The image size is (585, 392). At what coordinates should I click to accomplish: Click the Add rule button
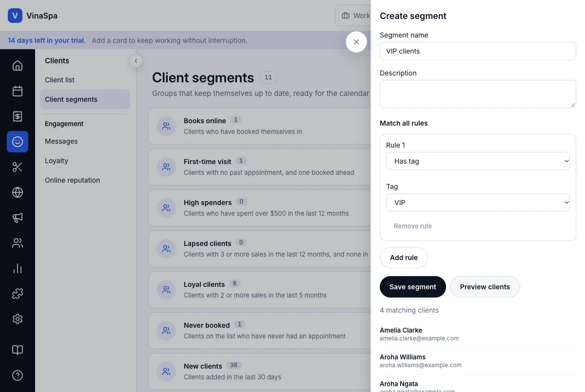click(x=404, y=258)
